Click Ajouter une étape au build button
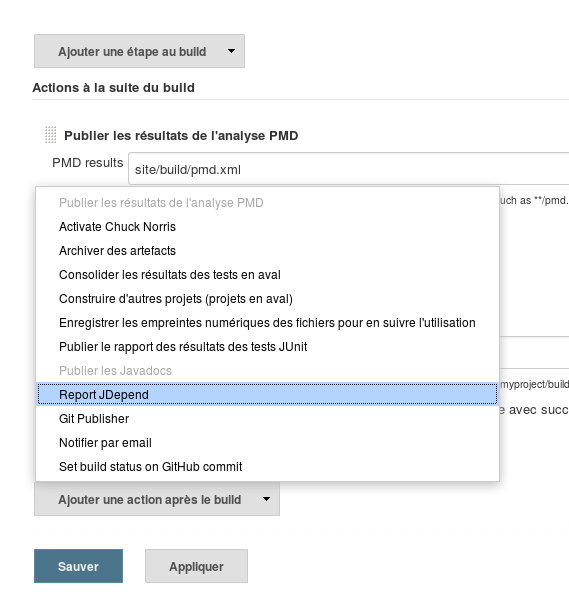 139,51
